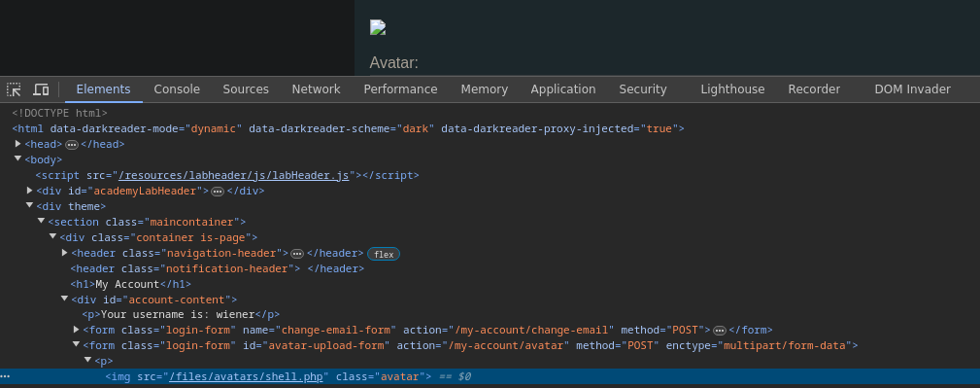Activate the inspect element picker icon
This screenshot has width=980, height=388.
click(x=14, y=89)
